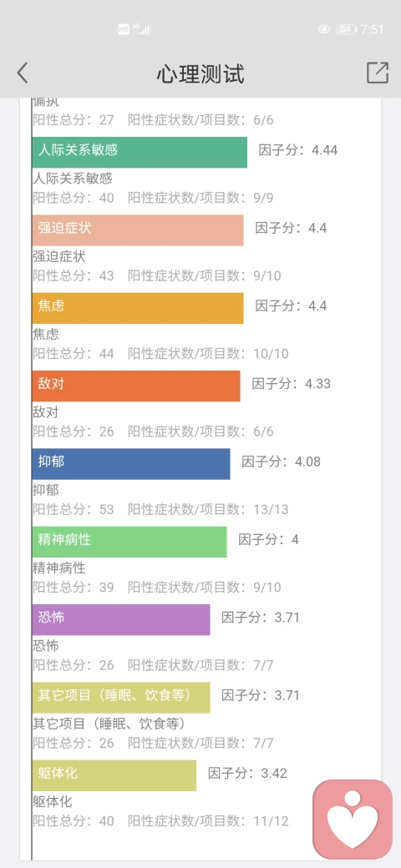Tap the orange 敌对 bar
The width and height of the screenshot is (401, 868).
(x=136, y=386)
